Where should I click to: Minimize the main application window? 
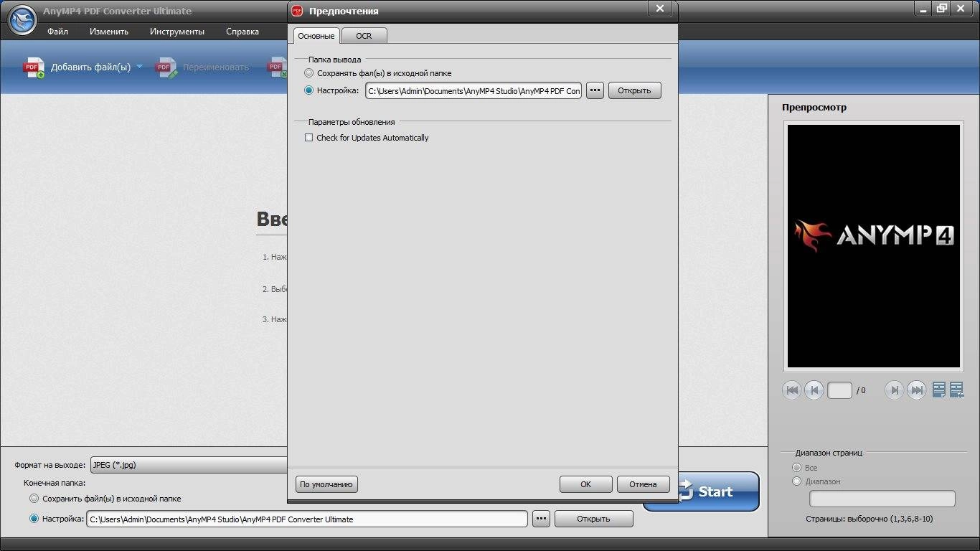click(924, 8)
